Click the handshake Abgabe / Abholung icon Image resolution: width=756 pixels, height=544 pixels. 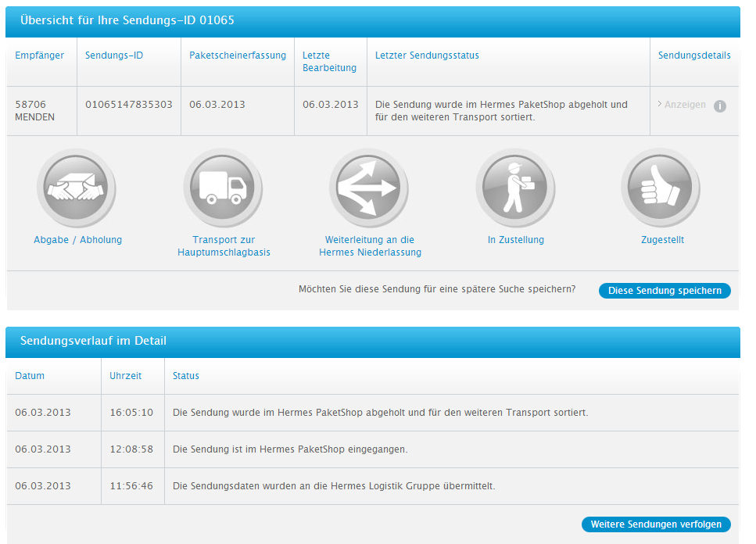coord(76,188)
